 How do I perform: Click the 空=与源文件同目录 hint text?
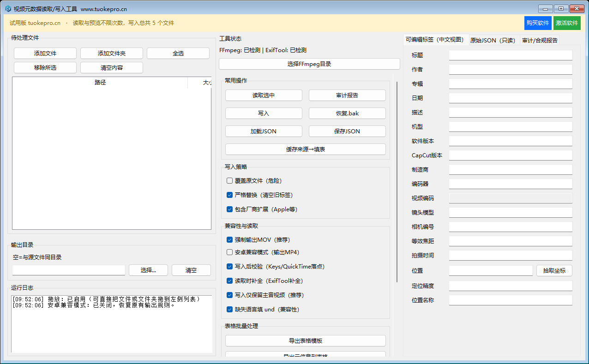click(x=37, y=257)
